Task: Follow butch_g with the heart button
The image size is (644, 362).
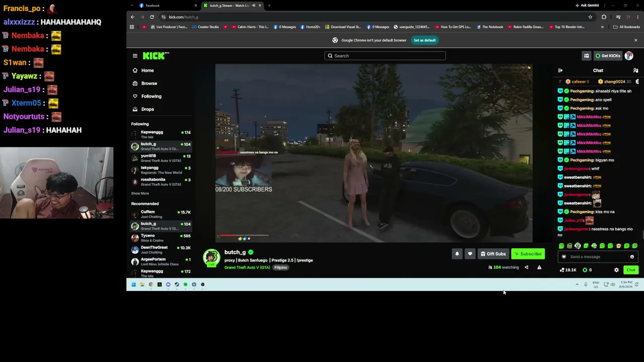Action: coord(470,254)
